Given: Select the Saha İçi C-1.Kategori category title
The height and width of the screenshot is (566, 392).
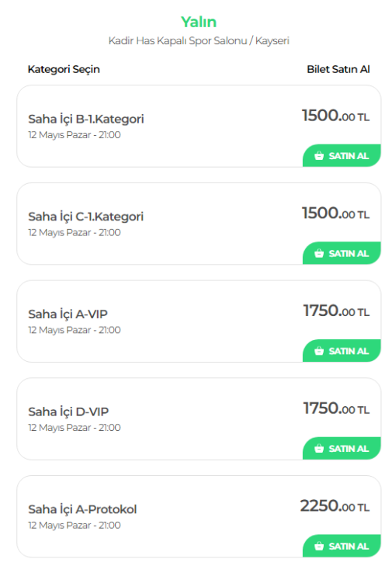Looking at the screenshot, I should (x=86, y=217).
